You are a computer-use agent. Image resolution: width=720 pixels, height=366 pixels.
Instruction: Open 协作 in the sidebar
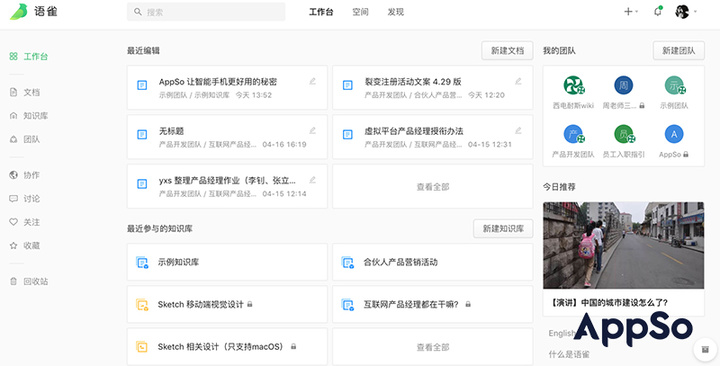25,175
